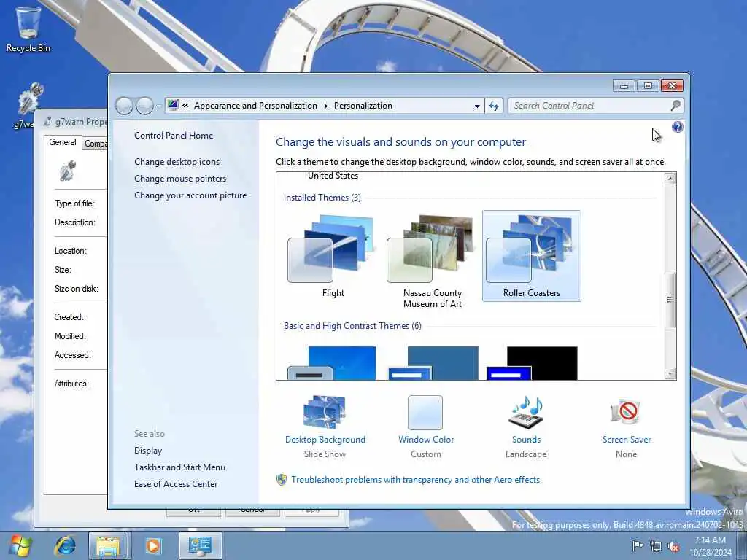Screen dimensions: 747x560
Task: Switch to the Compatibility tab in Properties
Action: pyautogui.click(x=96, y=144)
